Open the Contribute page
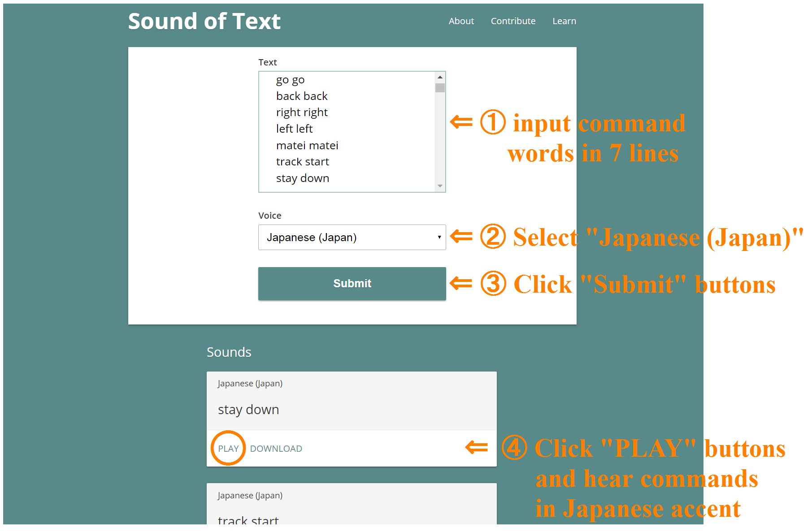This screenshot has width=812, height=532. 513,21
